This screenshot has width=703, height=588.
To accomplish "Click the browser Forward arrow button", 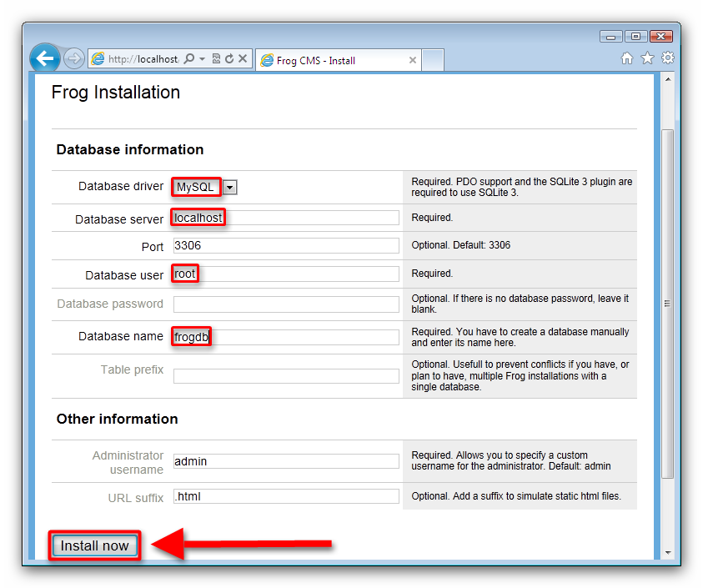I will point(73,58).
